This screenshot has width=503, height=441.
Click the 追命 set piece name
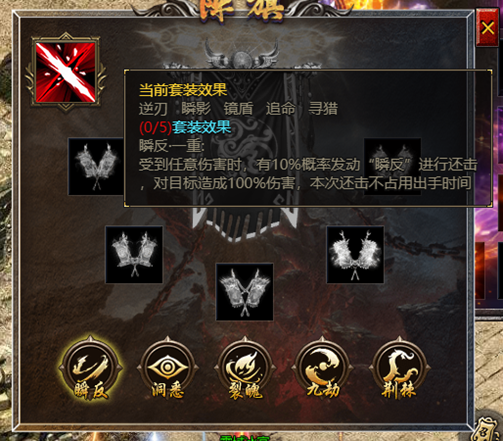(x=281, y=109)
